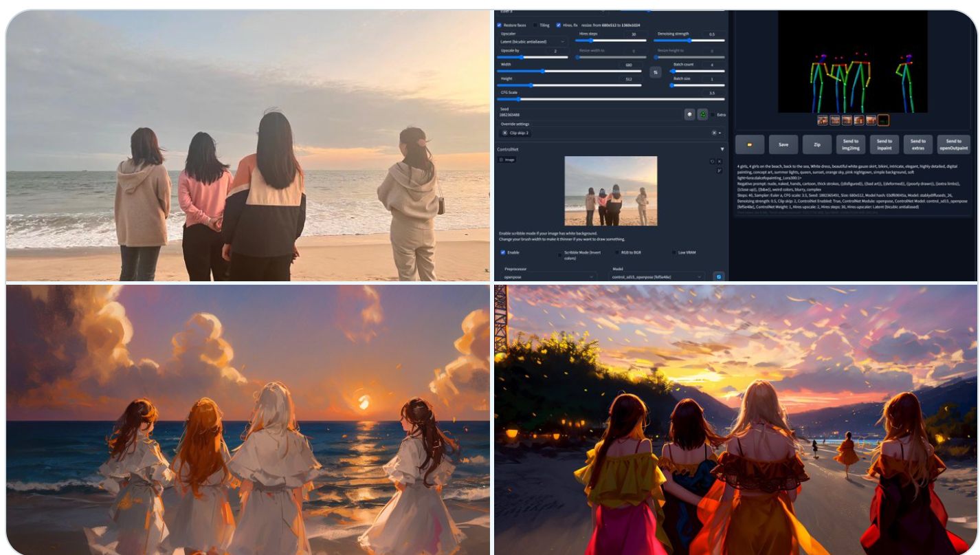Check the seed Extra checkbox

click(x=713, y=115)
